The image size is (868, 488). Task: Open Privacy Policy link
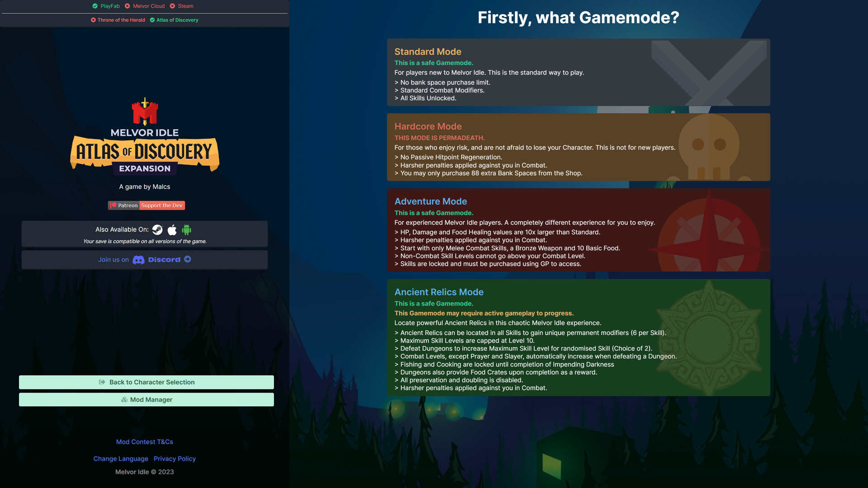click(175, 459)
